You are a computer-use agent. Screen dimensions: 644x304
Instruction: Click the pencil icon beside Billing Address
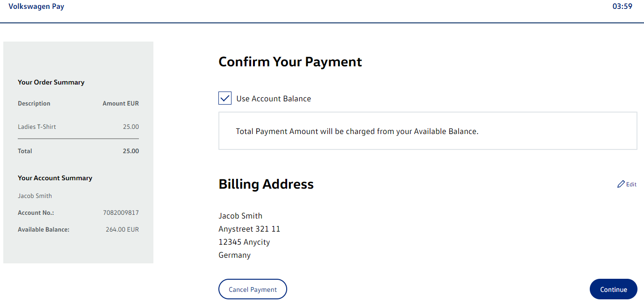tap(621, 184)
